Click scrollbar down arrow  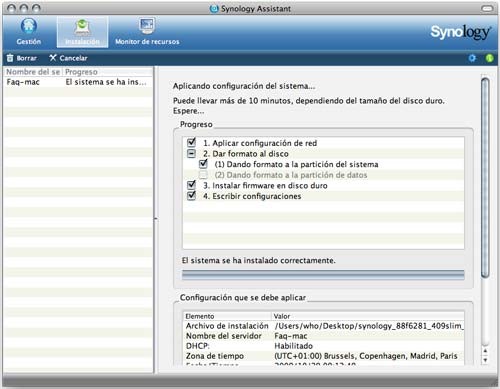(485, 360)
